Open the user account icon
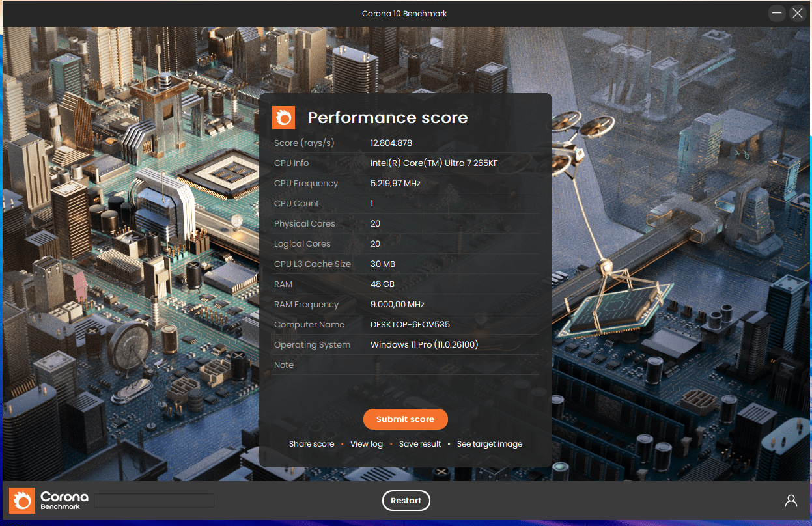Viewport: 812px width, 526px height. pyautogui.click(x=791, y=500)
